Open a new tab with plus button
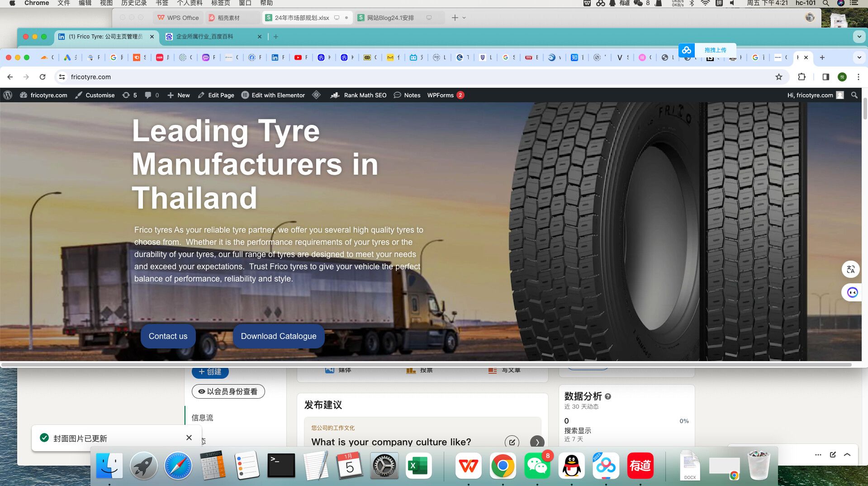The height and width of the screenshot is (486, 868). pos(822,57)
